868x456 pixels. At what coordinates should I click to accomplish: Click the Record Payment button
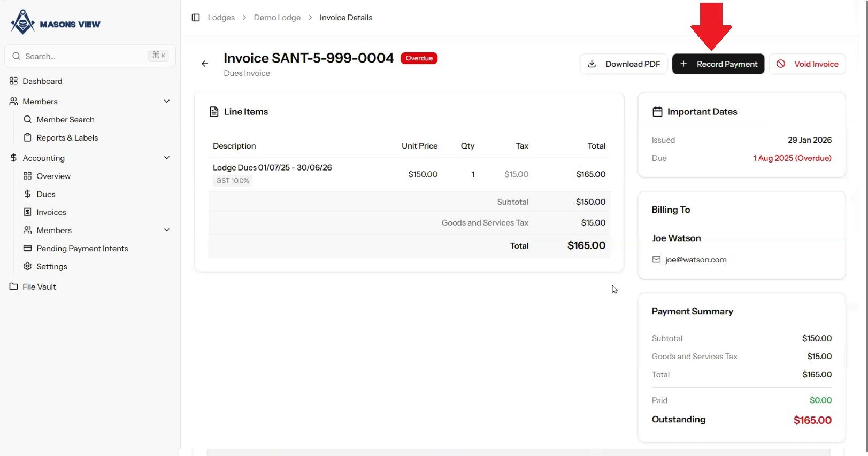coord(718,64)
